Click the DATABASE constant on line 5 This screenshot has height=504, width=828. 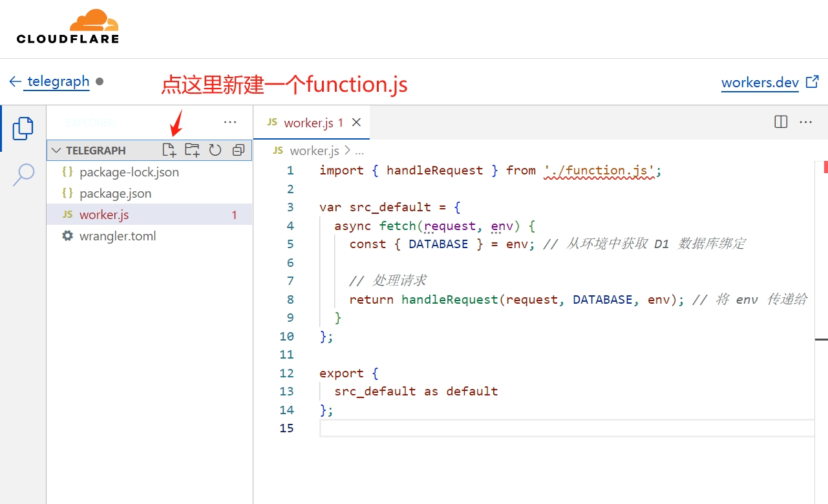pyautogui.click(x=438, y=244)
